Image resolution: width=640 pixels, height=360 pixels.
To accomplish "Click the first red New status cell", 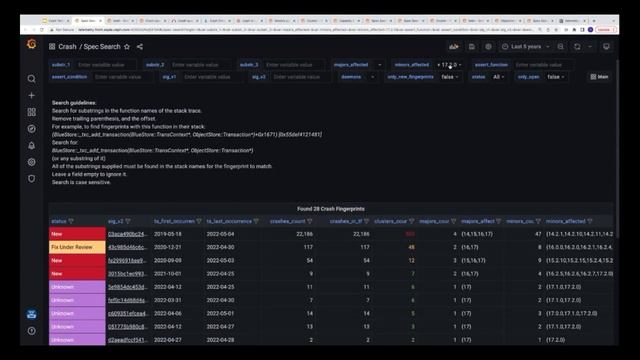I will 77,234.
